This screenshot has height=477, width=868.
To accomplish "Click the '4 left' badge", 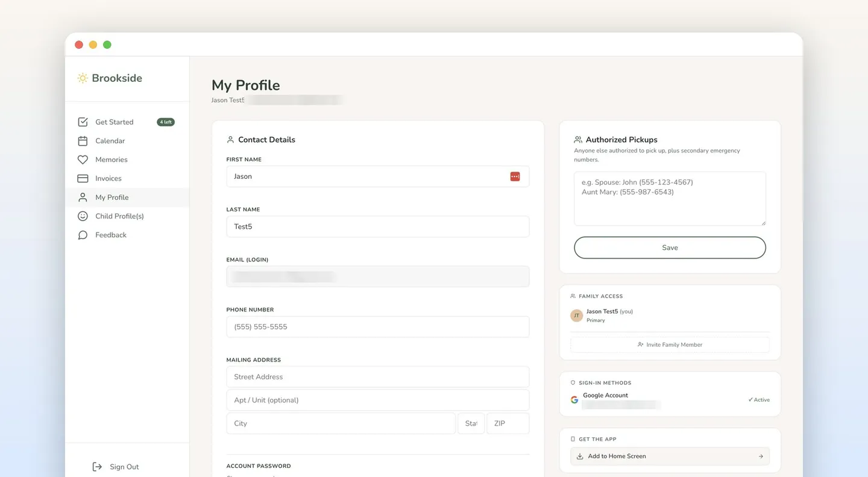I will pyautogui.click(x=166, y=122).
